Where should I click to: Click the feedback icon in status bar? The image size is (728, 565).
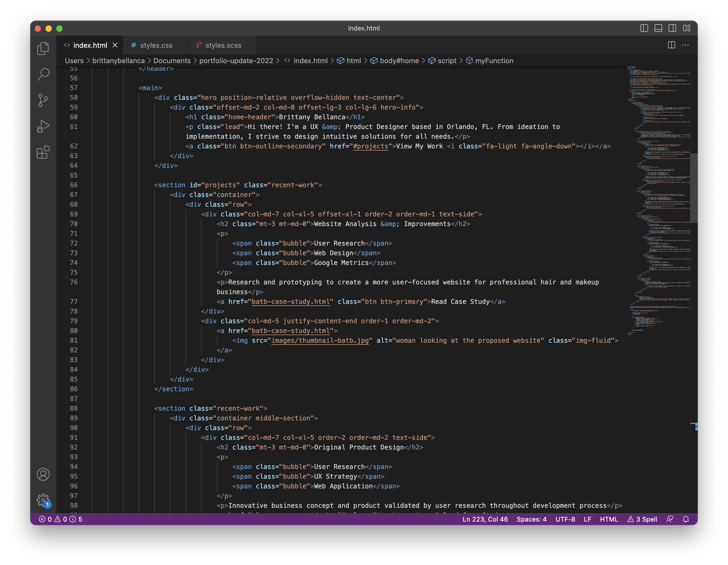click(x=669, y=519)
